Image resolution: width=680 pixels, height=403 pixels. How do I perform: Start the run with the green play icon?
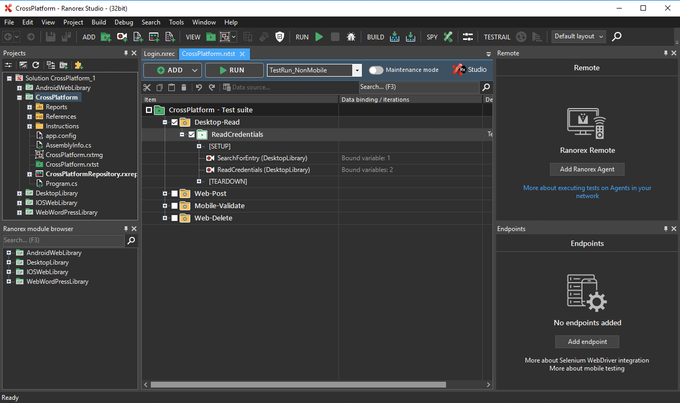[319, 37]
